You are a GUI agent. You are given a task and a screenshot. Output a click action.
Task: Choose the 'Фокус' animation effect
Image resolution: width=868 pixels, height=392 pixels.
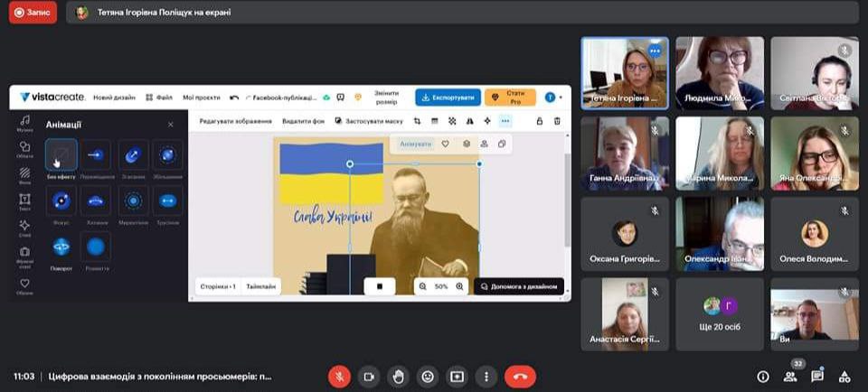click(61, 201)
